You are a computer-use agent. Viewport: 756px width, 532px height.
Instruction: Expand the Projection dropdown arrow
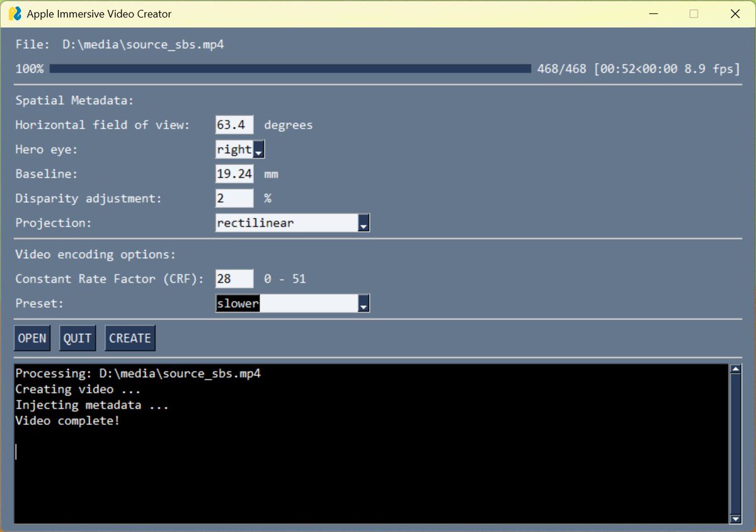(x=364, y=223)
